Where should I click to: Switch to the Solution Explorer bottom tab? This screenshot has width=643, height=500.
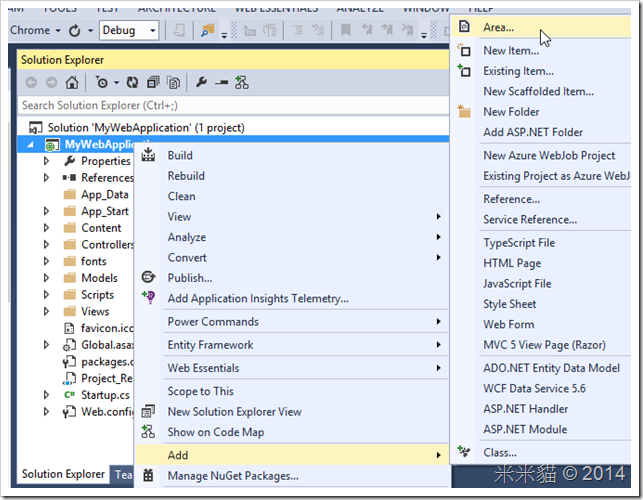coord(63,474)
